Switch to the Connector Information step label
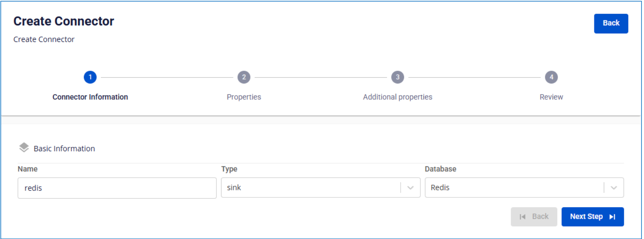Viewport: 644px width, 239px height. click(90, 97)
